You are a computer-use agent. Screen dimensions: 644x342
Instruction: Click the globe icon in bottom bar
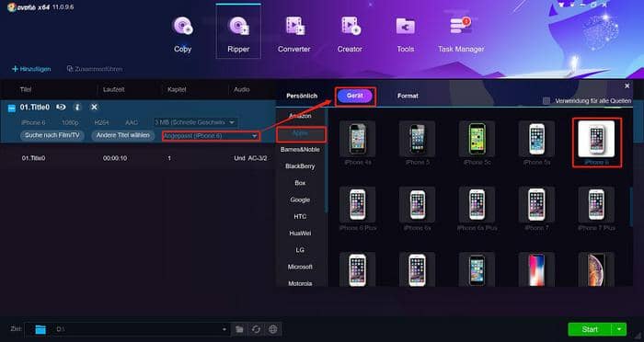[273, 329]
